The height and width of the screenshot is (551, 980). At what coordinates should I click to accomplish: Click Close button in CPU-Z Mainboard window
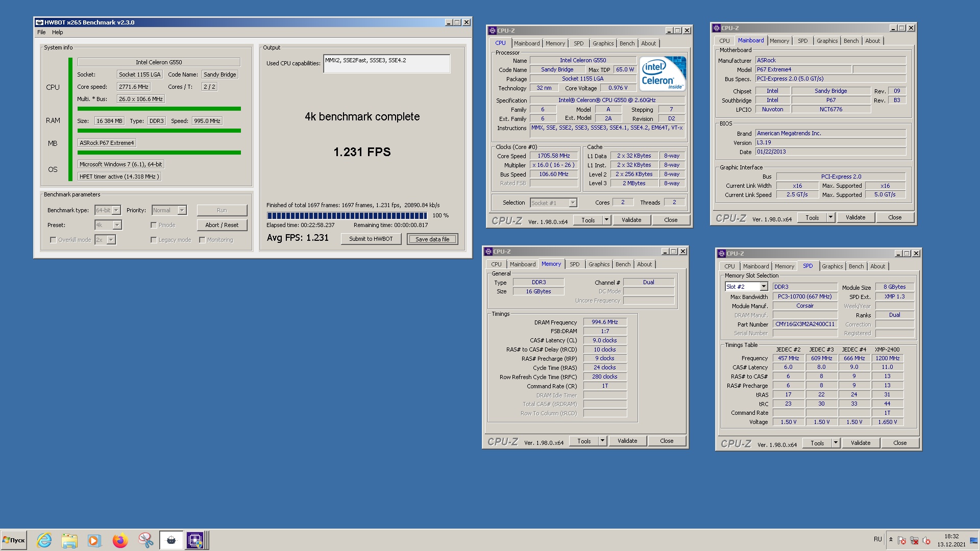pos(895,217)
